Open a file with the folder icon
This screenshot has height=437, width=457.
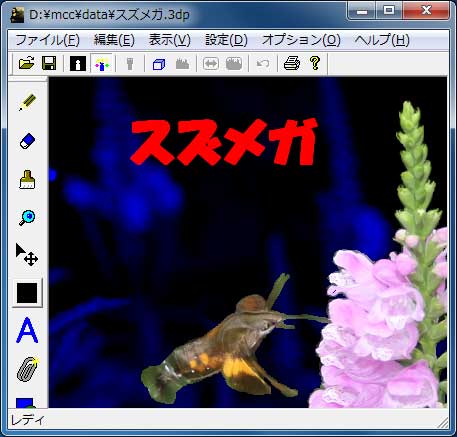click(x=27, y=63)
